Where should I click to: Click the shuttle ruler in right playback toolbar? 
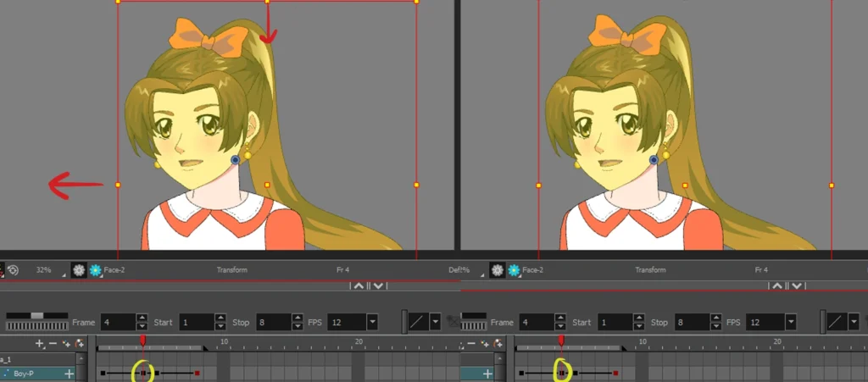(473, 325)
